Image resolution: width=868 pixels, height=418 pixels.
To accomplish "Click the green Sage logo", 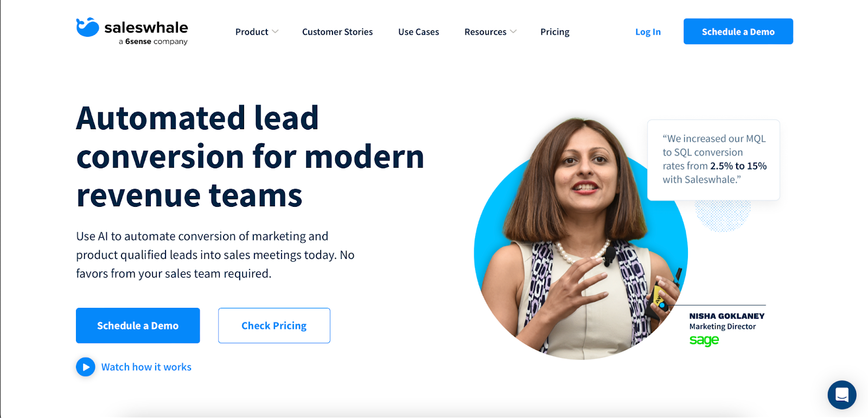I will [704, 340].
